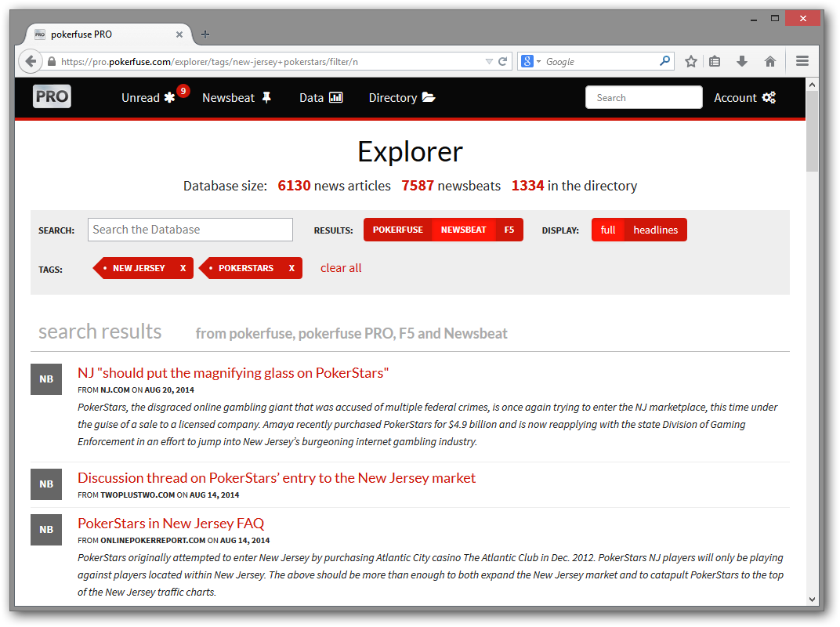This screenshot has width=840, height=627.
Task: Click the address bar URL
Action: tap(209, 62)
